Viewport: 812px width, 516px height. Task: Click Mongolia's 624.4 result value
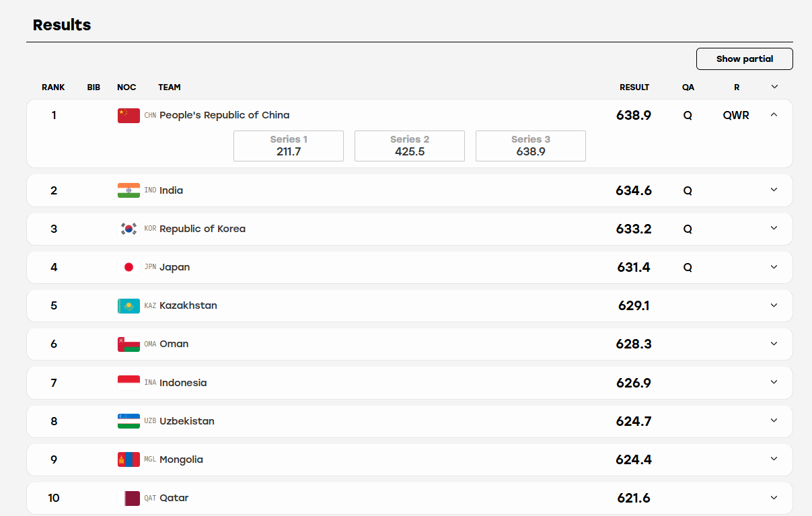tap(634, 459)
